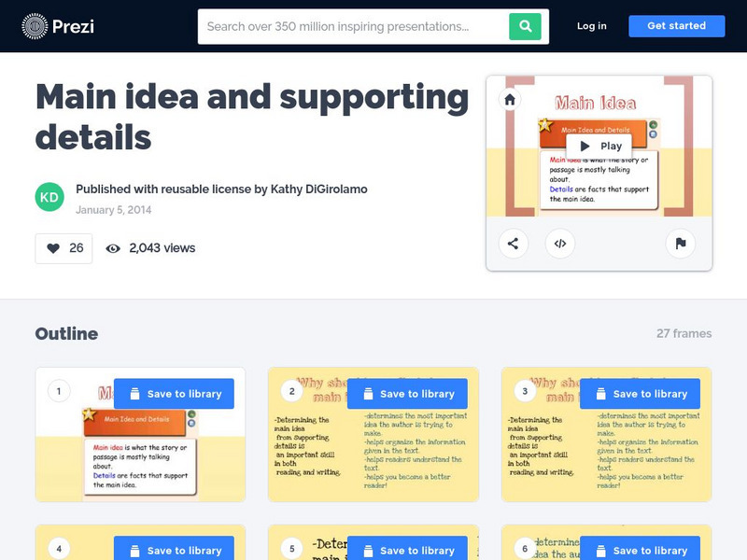Play the Main Idea presentation
The width and height of the screenshot is (747, 560).
click(599, 146)
